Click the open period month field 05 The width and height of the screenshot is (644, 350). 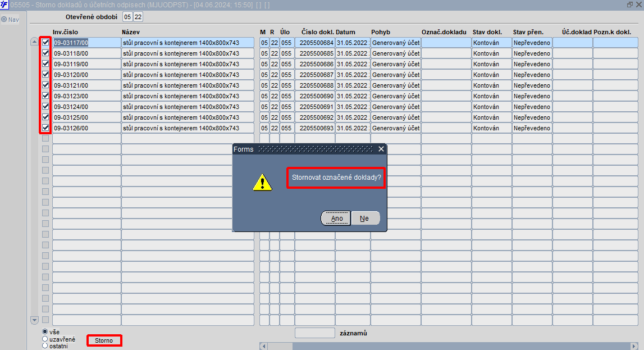coord(127,17)
